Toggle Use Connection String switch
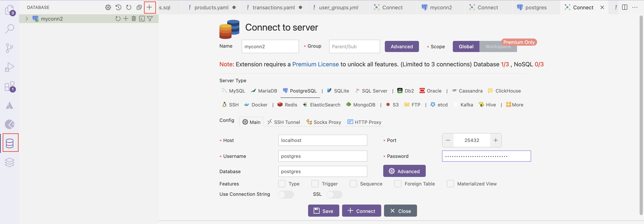The height and width of the screenshot is (224, 644). [x=286, y=194]
